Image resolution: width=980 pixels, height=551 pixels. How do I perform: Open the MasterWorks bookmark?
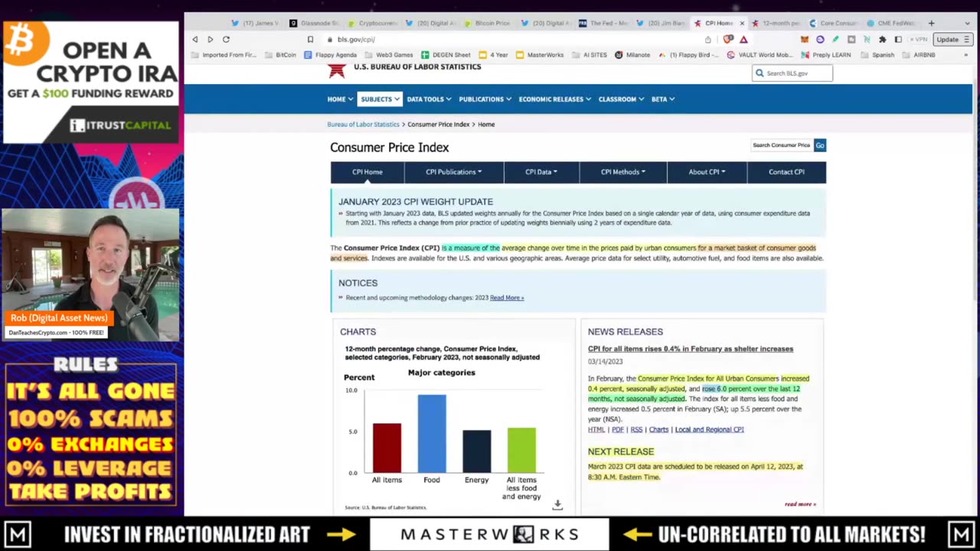click(x=540, y=55)
